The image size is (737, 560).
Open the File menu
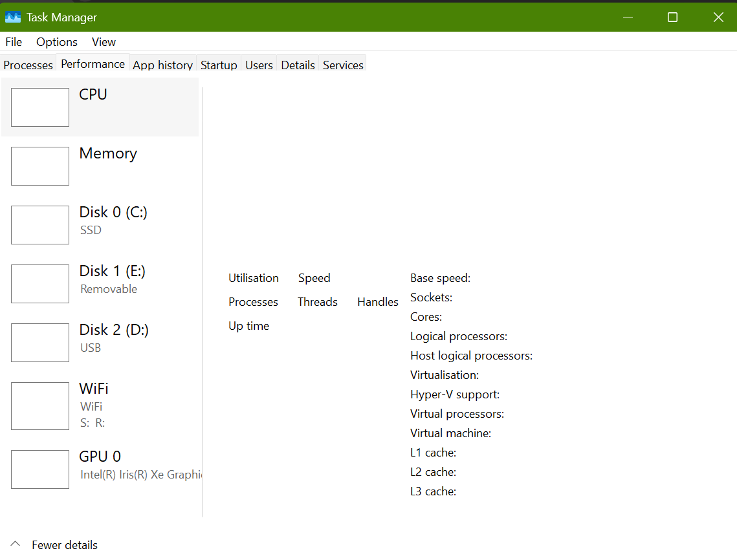click(14, 42)
